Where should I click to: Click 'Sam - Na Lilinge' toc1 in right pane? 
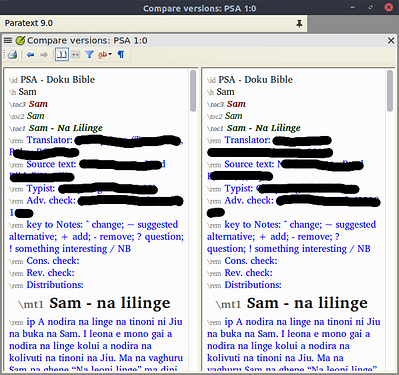264,128
